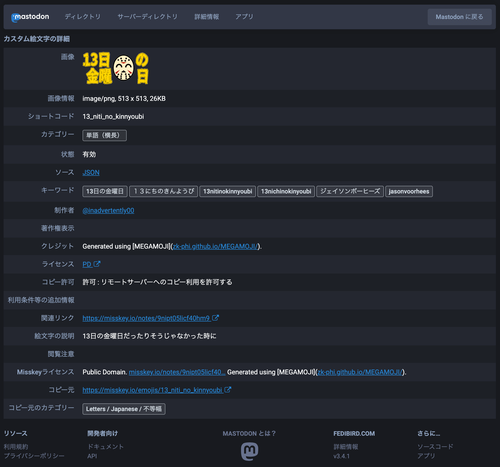The image size is (500, 467).
Task: Click the ジェイソンボーヒーズ keyword tag
Action: click(350, 191)
